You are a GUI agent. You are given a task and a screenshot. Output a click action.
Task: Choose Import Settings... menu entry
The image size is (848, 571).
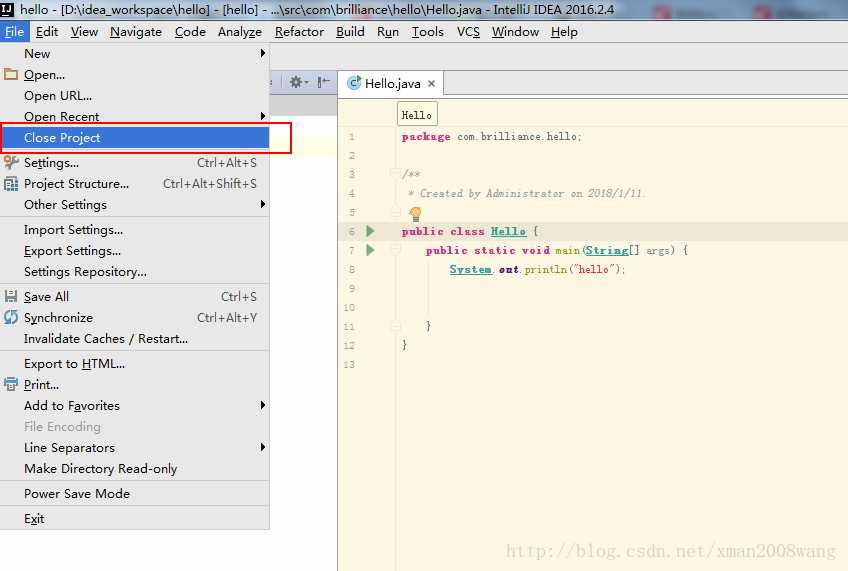(x=135, y=230)
